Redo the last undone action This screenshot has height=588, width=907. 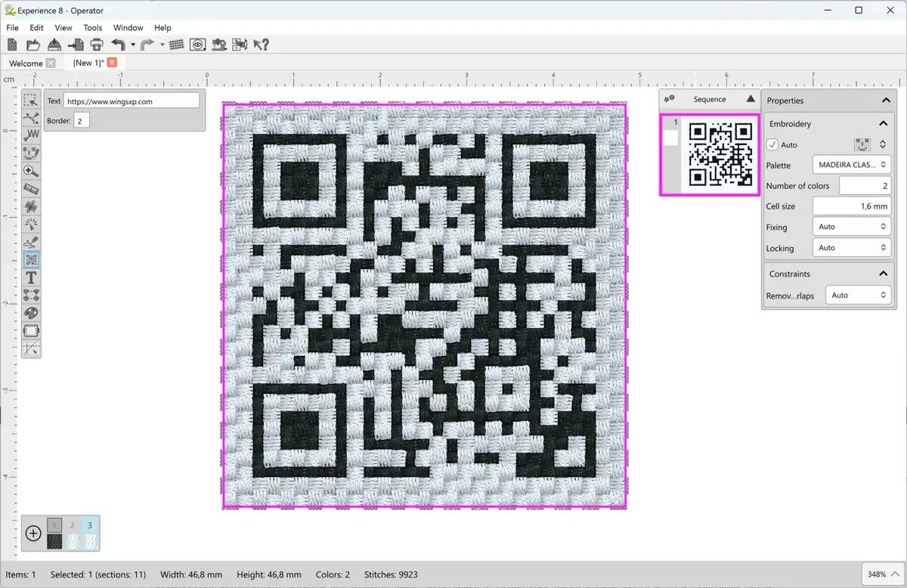pyautogui.click(x=147, y=45)
